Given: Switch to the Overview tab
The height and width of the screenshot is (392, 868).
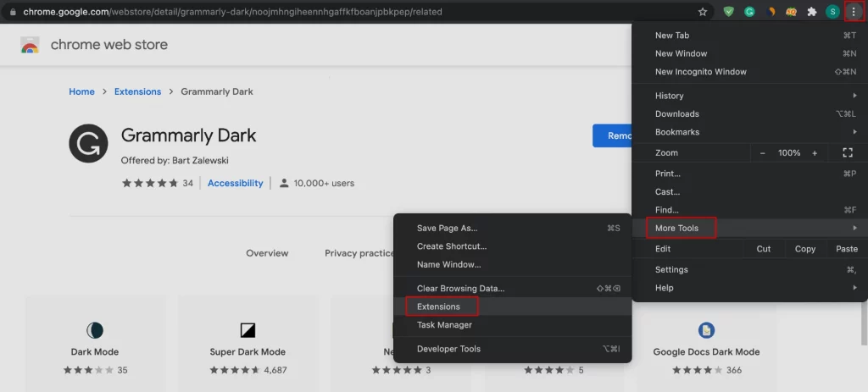Looking at the screenshot, I should [x=267, y=253].
